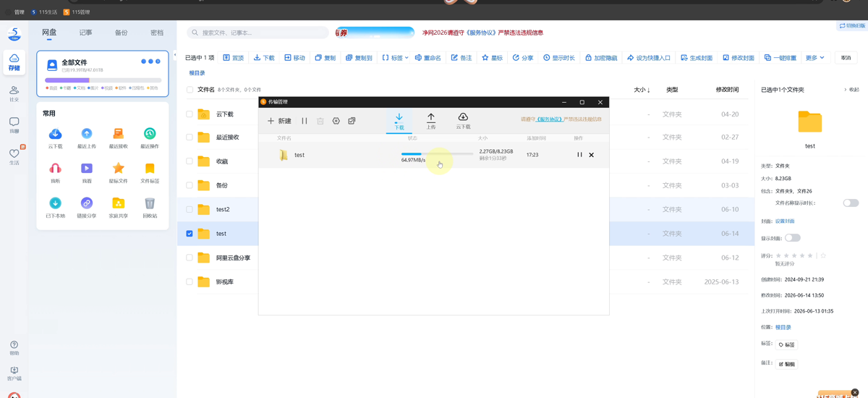
Task: Open 链接分享 link share shortcut
Action: (87, 207)
